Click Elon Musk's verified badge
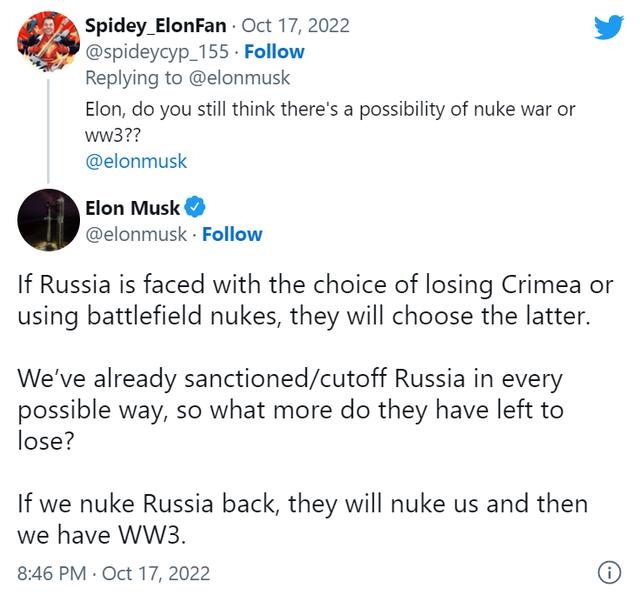The image size is (640, 595). 195,207
